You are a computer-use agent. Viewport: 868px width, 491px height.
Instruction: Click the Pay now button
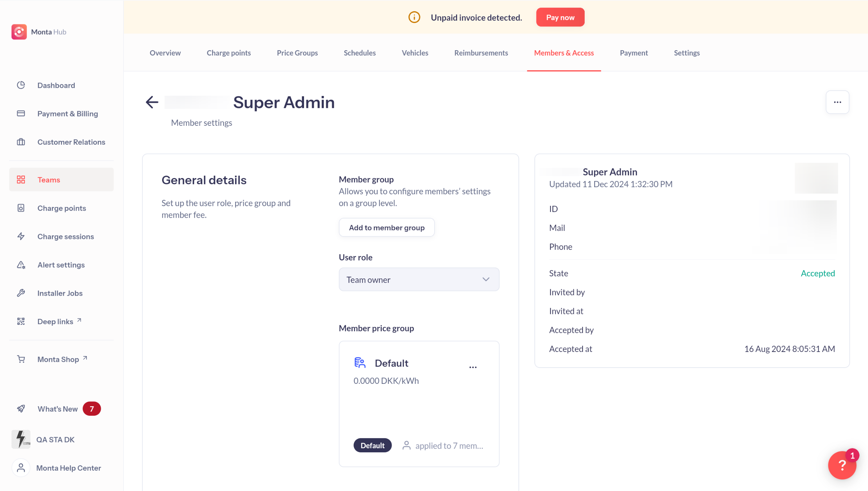click(560, 17)
